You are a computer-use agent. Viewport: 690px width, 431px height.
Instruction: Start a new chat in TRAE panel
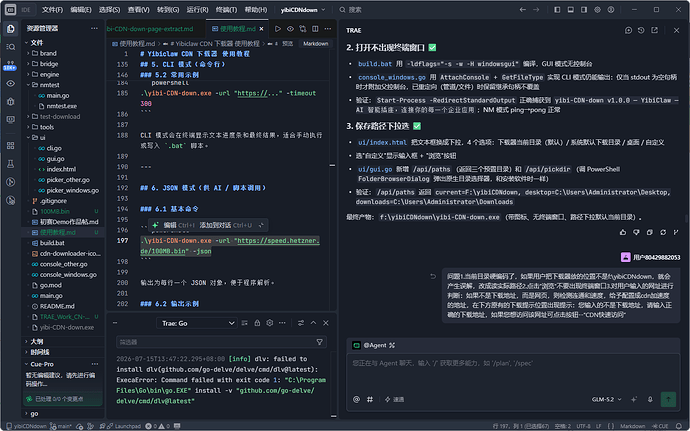(x=628, y=30)
